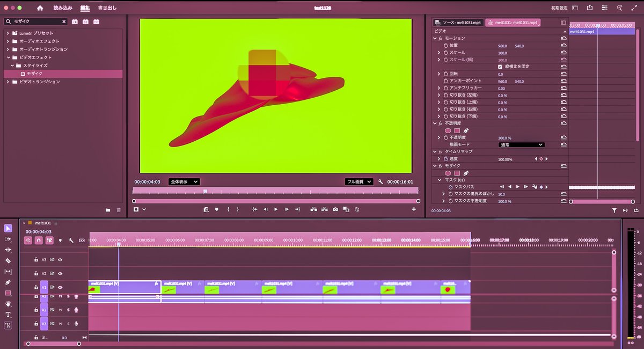Click the export frame camera icon
Viewport: 644px width, 349px height.
pos(335,209)
